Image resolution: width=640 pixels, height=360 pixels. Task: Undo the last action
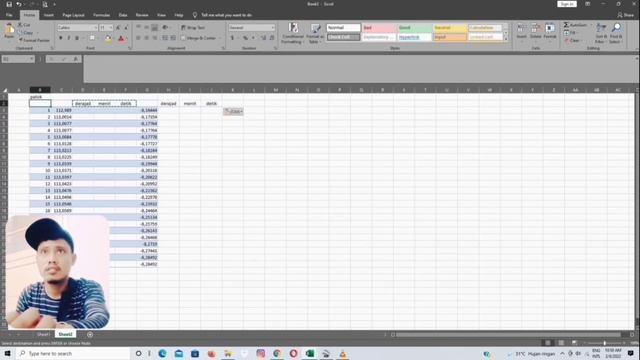click(18, 4)
